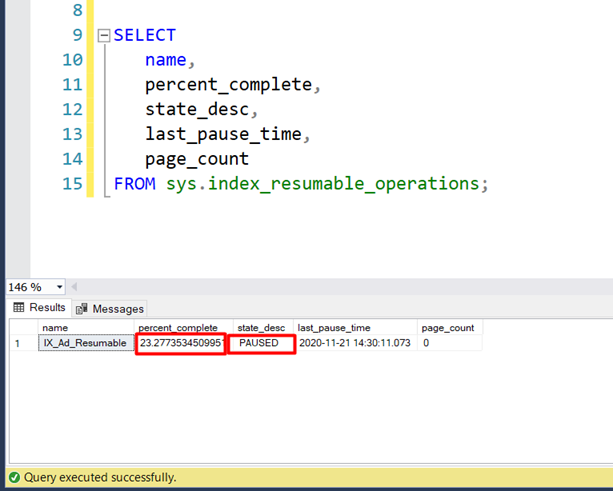Collapse the SELECT statement outline box
Image resolution: width=613 pixels, height=491 pixels.
point(104,36)
